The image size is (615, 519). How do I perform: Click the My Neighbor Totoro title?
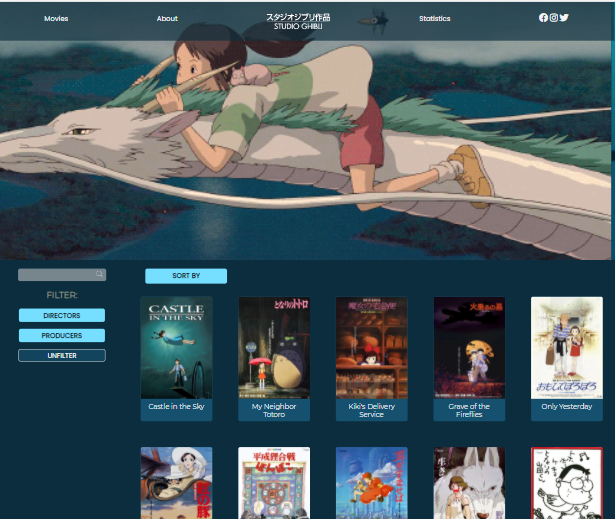[274, 410]
